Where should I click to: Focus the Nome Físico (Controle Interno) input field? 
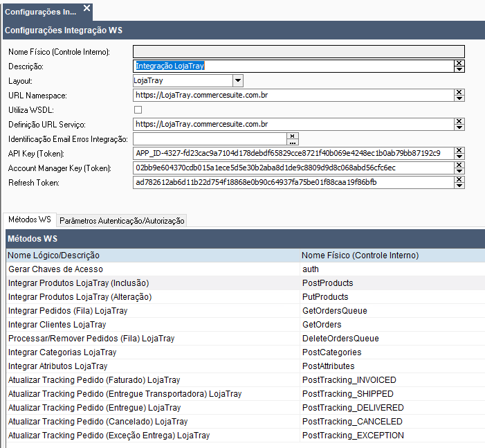(x=299, y=52)
